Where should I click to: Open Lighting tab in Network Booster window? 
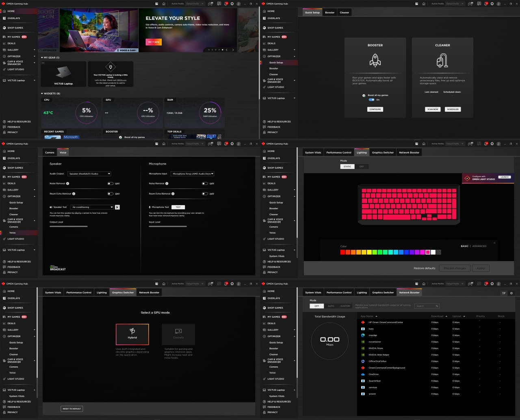coord(362,292)
